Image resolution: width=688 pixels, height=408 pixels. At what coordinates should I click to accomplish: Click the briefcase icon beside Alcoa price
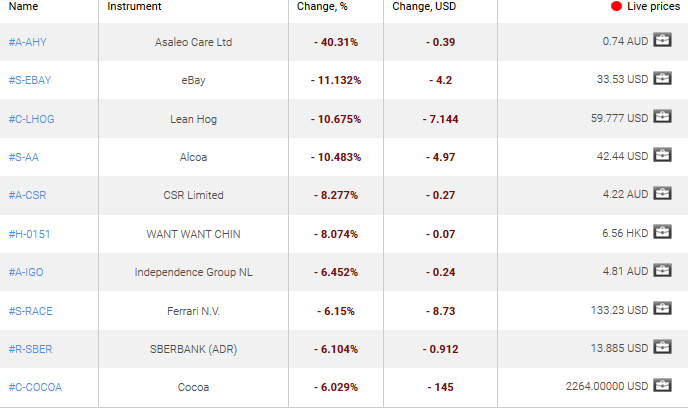662,156
